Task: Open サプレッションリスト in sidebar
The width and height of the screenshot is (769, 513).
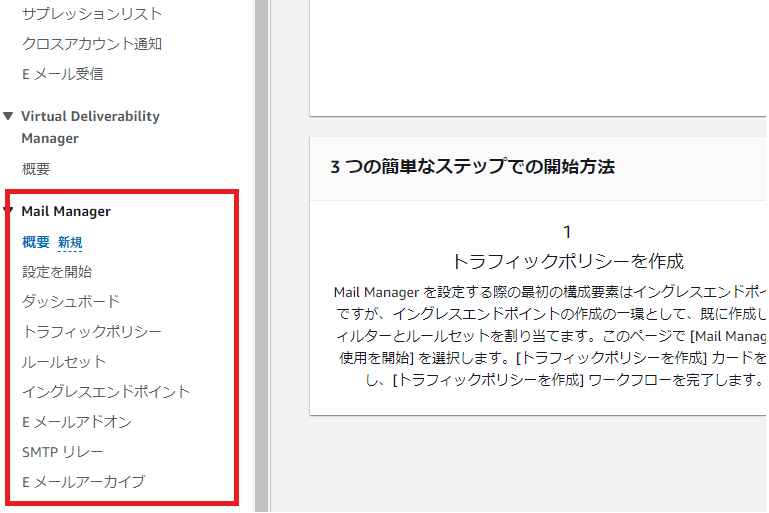Action: click(92, 14)
